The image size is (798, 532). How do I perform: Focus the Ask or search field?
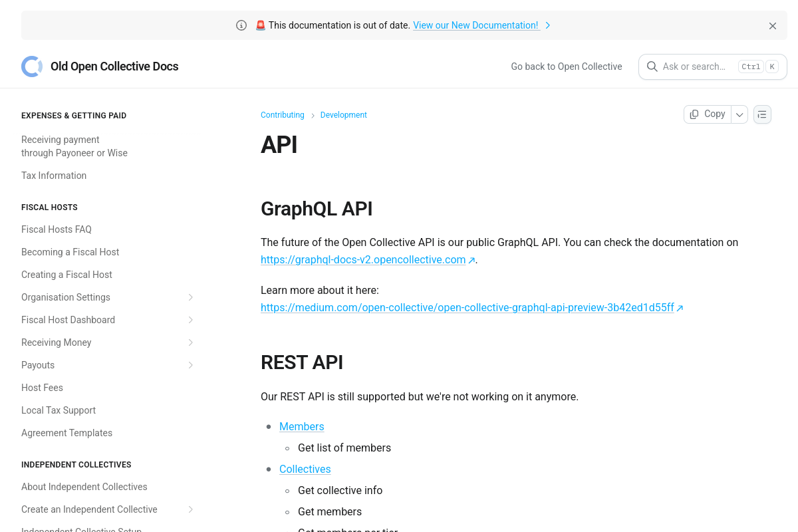(x=713, y=66)
